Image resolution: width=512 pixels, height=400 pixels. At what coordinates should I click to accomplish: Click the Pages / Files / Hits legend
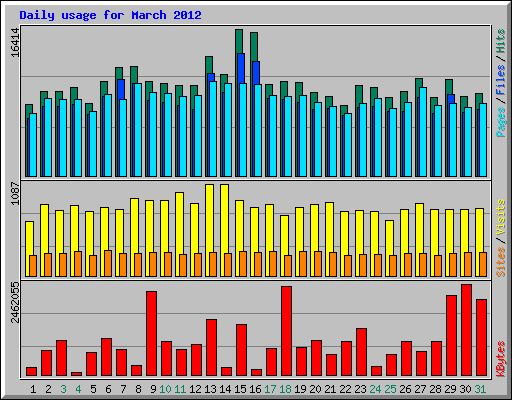click(x=501, y=83)
